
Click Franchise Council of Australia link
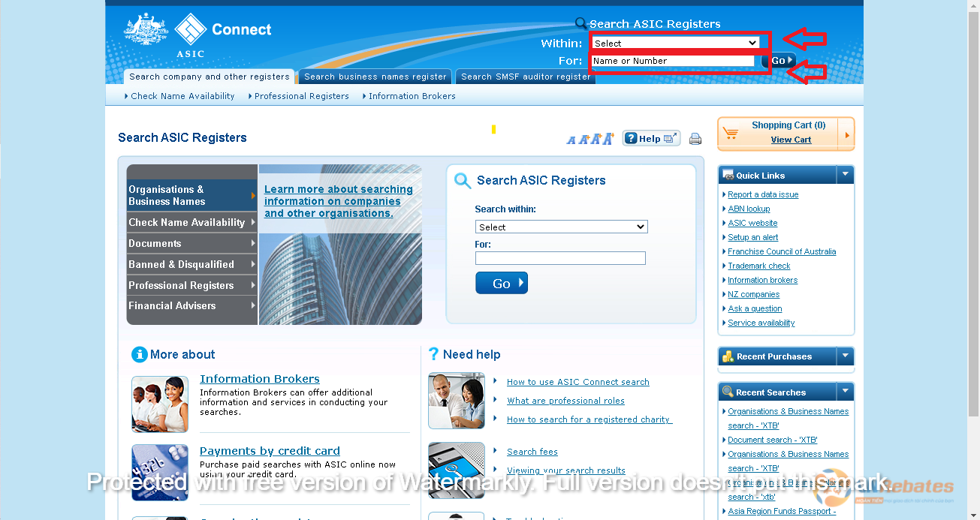coord(782,251)
